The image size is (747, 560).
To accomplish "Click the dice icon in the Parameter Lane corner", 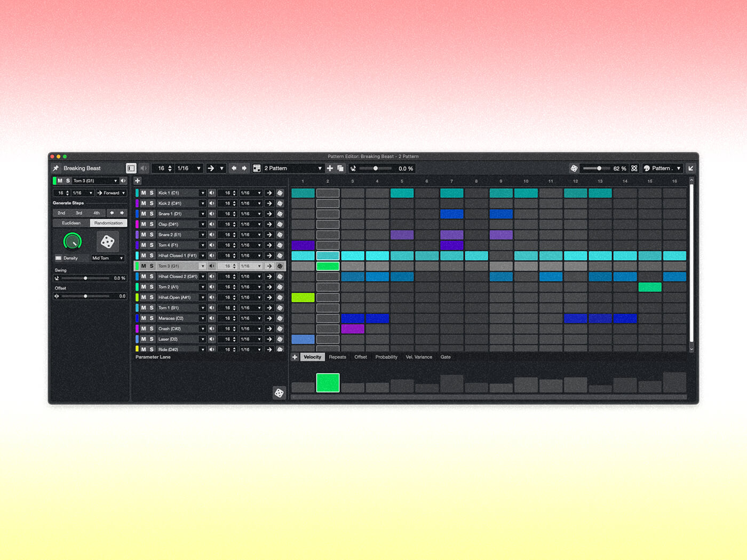I will (x=280, y=393).
